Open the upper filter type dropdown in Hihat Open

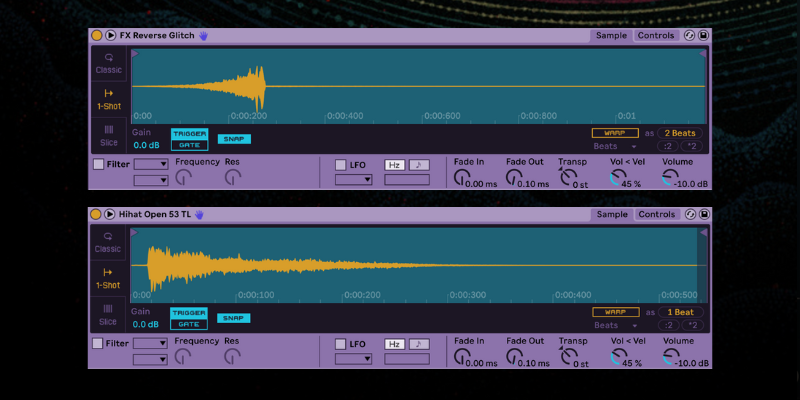(150, 343)
